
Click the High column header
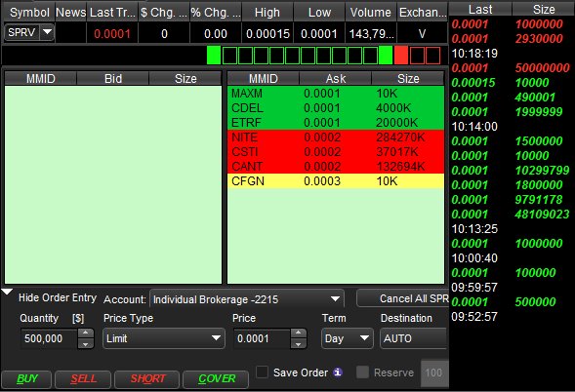tap(267, 13)
